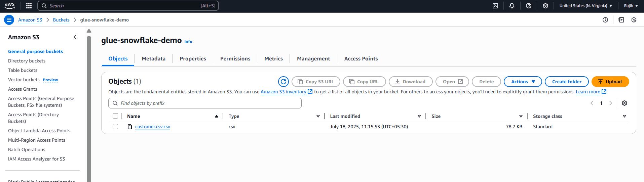Screen dimensions: 644x182
Task: Open the top bar settings gear
Action: click(x=545, y=6)
